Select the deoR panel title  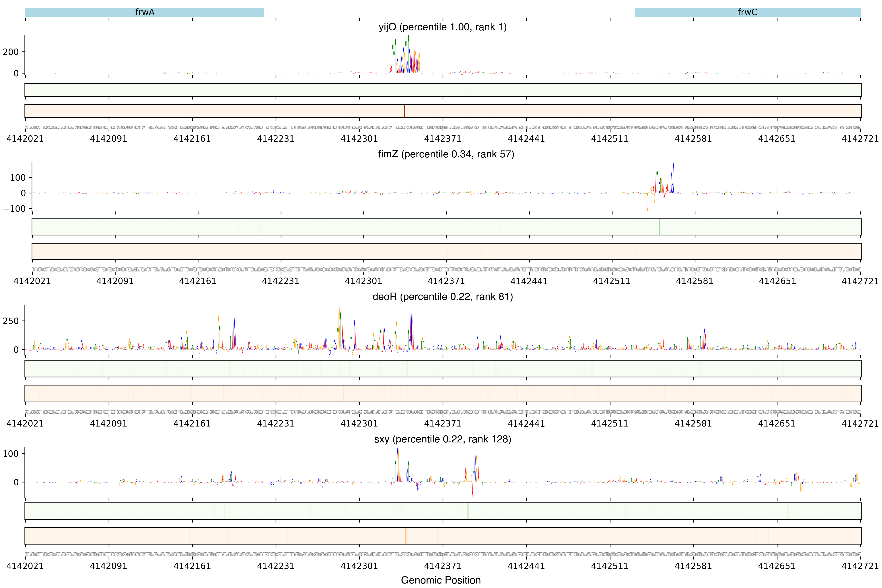pyautogui.click(x=442, y=297)
